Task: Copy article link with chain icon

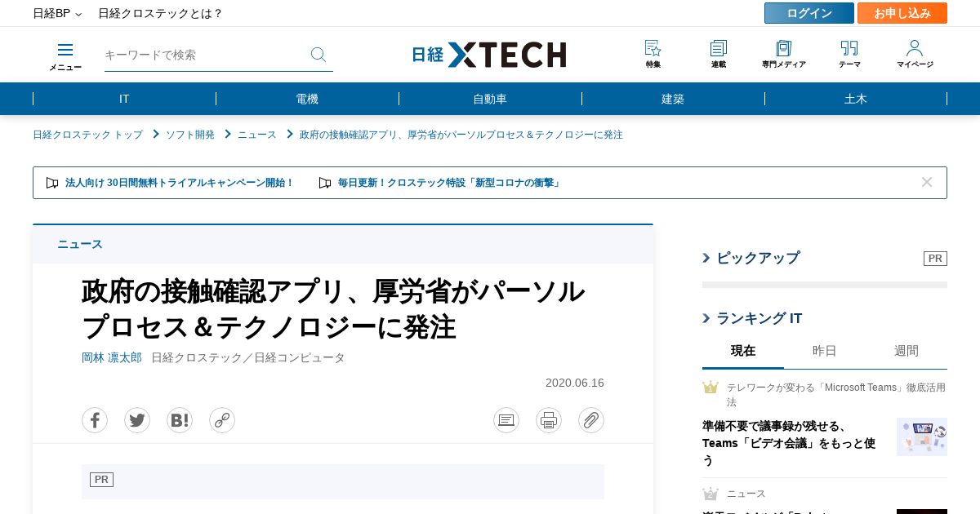Action: (222, 420)
